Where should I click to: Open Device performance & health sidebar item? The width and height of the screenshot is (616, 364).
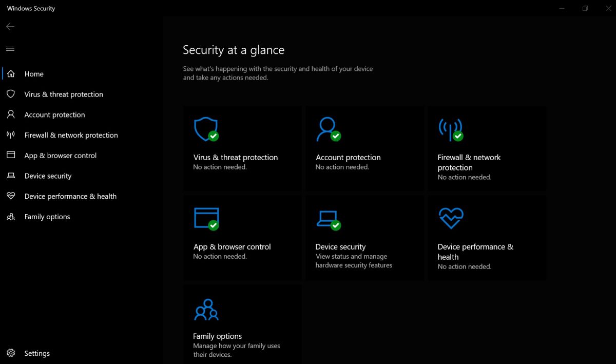70,196
